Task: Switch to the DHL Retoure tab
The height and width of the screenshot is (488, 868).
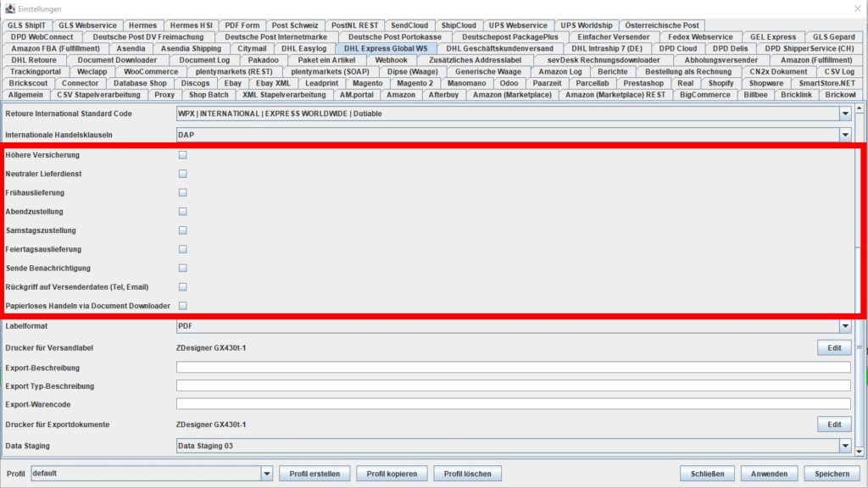Action: (x=34, y=60)
